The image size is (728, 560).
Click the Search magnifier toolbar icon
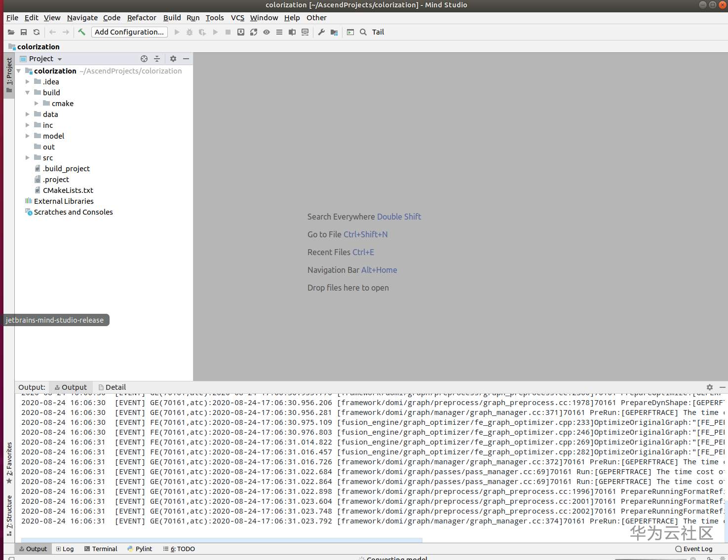coord(363,32)
